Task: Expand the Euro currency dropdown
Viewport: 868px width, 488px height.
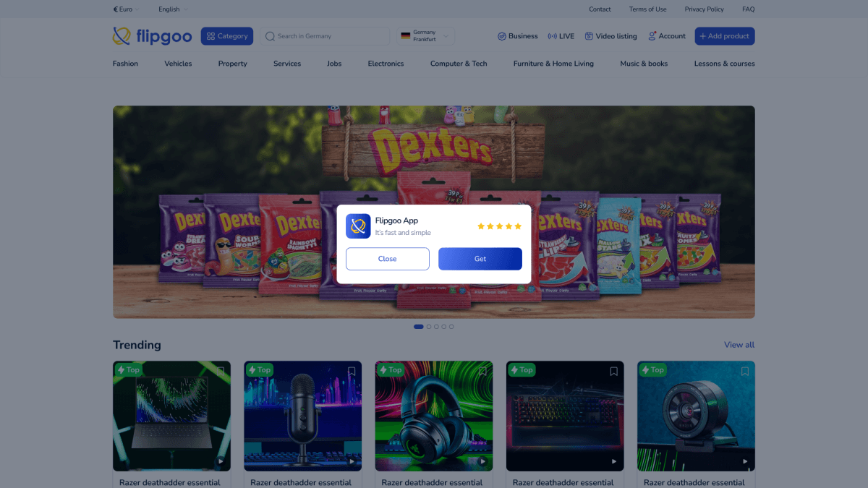Action: [126, 9]
